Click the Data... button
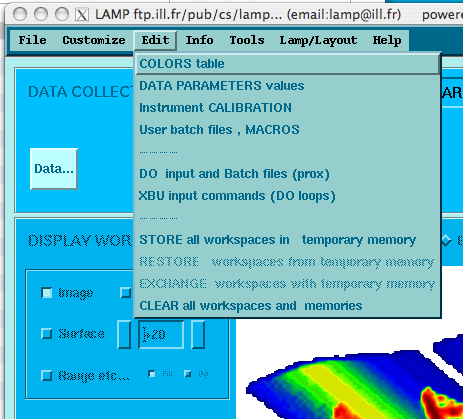Viewport: 463px width, 419px height. (54, 169)
